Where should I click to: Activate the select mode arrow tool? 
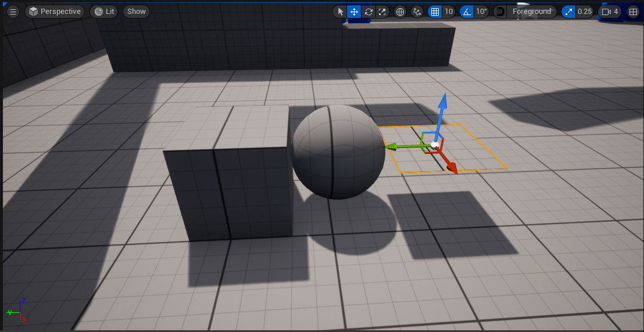click(339, 12)
